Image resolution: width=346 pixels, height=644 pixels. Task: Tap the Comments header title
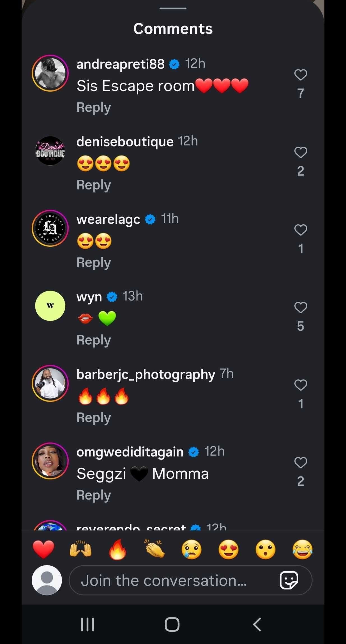point(173,28)
